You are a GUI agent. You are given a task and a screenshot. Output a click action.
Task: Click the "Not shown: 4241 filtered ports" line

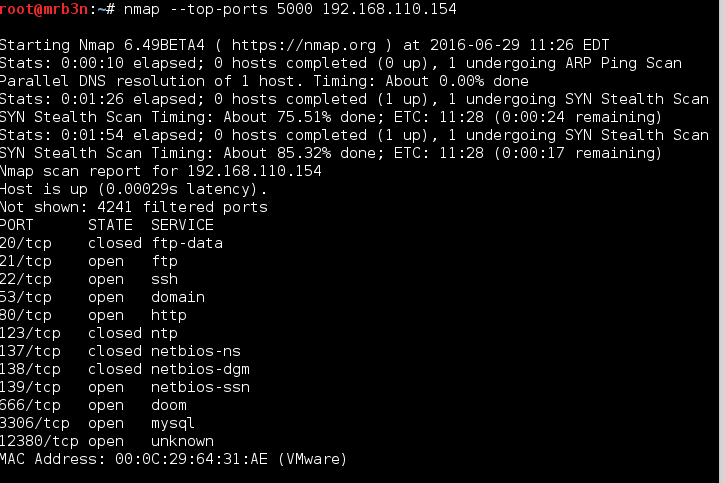(x=134, y=207)
